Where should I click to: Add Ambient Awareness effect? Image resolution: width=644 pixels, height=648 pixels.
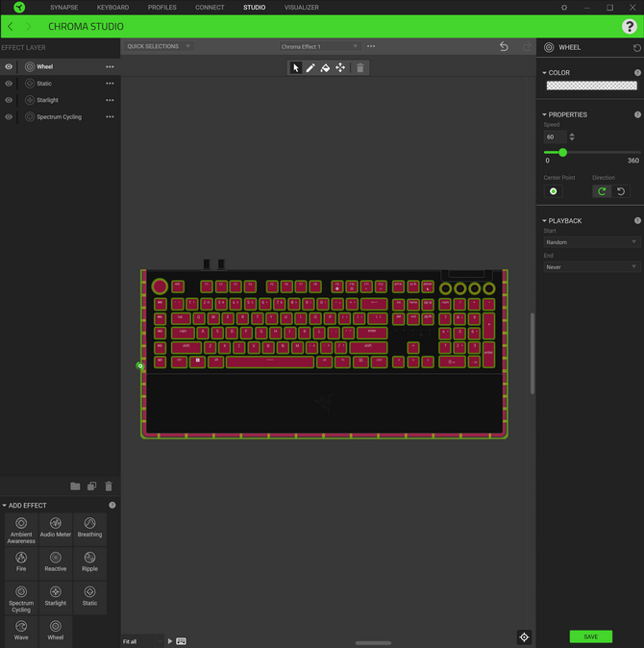[x=21, y=530]
